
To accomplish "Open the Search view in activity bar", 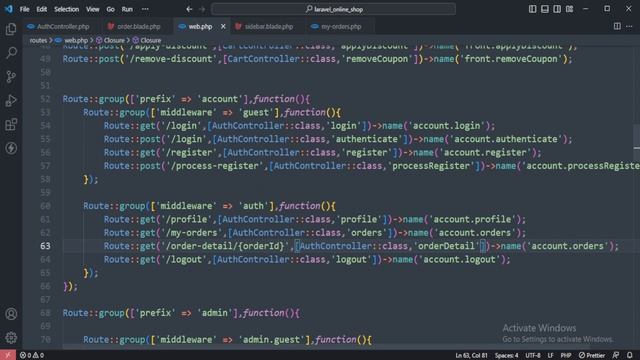I will click(x=11, y=53).
